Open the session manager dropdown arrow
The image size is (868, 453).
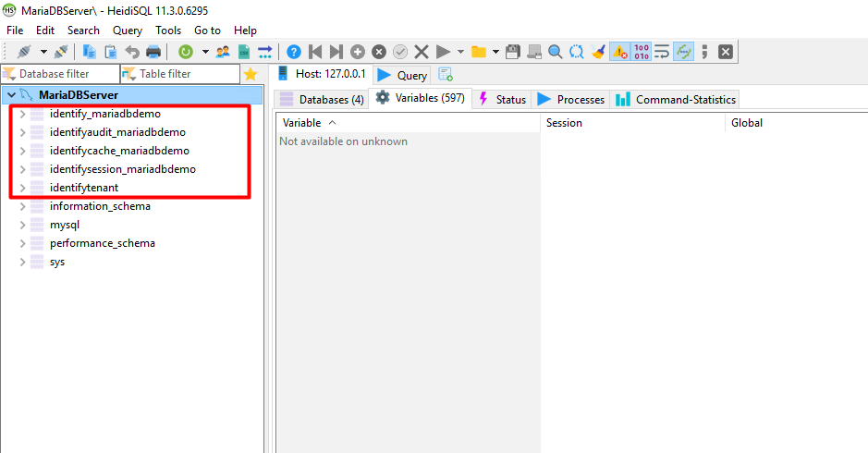tap(43, 52)
